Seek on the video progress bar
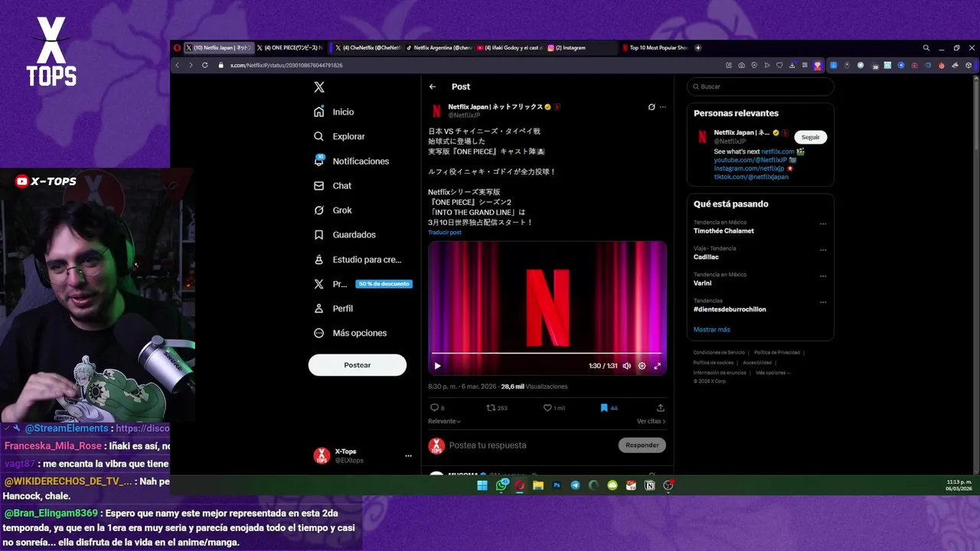The height and width of the screenshot is (551, 980). coord(547,353)
